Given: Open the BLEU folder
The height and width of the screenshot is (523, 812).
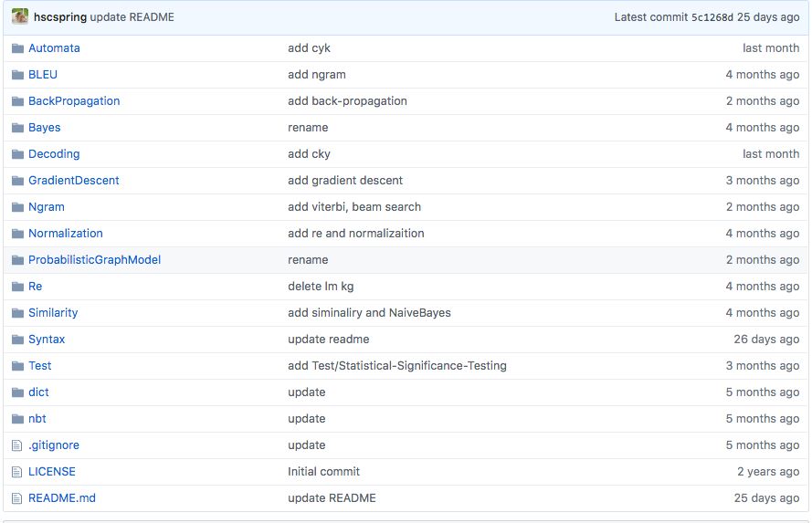Looking at the screenshot, I should point(43,75).
